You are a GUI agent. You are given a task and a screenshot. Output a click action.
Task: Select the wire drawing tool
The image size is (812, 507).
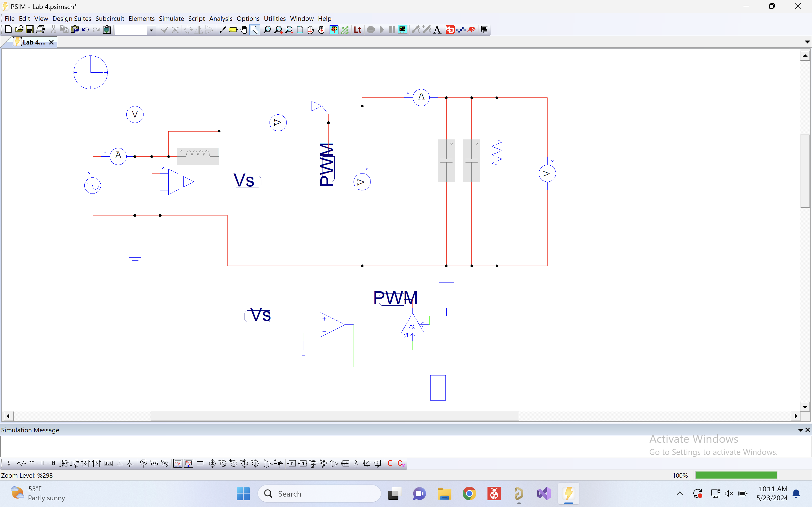[x=221, y=30]
